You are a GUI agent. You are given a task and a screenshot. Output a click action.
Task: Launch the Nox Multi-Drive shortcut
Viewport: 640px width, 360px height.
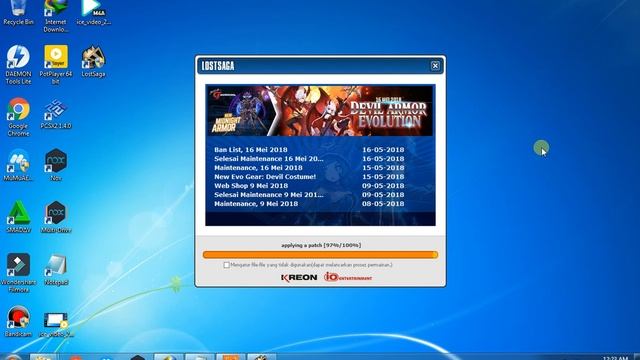[x=56, y=217]
